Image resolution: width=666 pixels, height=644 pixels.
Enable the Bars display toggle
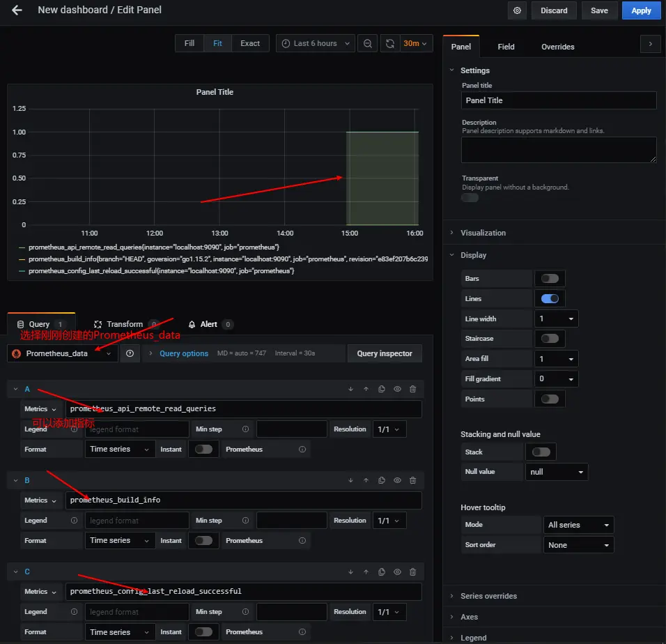(x=550, y=278)
